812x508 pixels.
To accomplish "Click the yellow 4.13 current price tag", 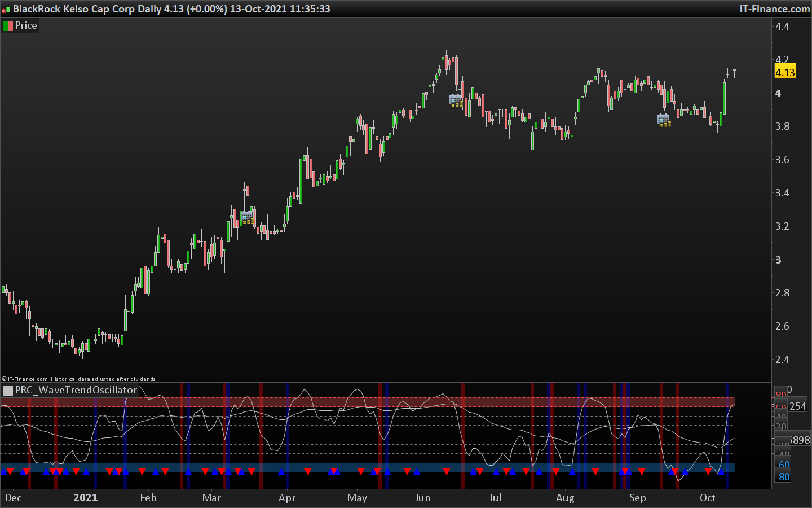I will [785, 72].
